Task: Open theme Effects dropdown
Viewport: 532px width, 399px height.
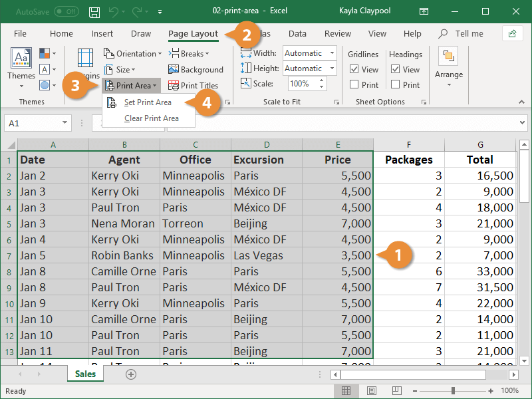Action: tap(47, 85)
